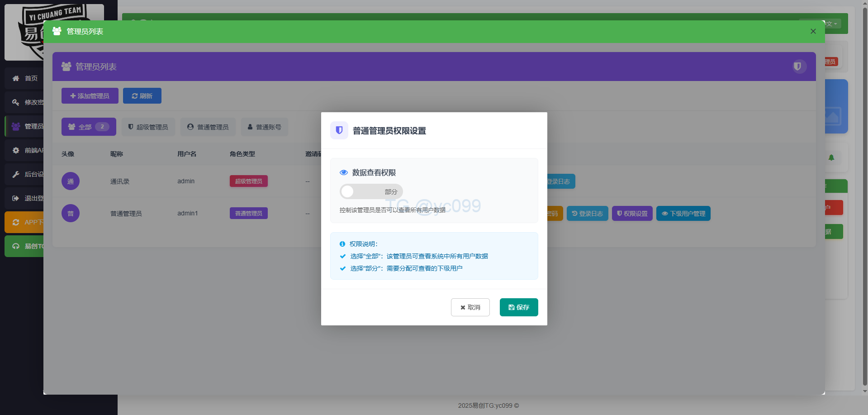Select the 普通账号 filter tab
This screenshot has width=868, height=415.
[264, 127]
